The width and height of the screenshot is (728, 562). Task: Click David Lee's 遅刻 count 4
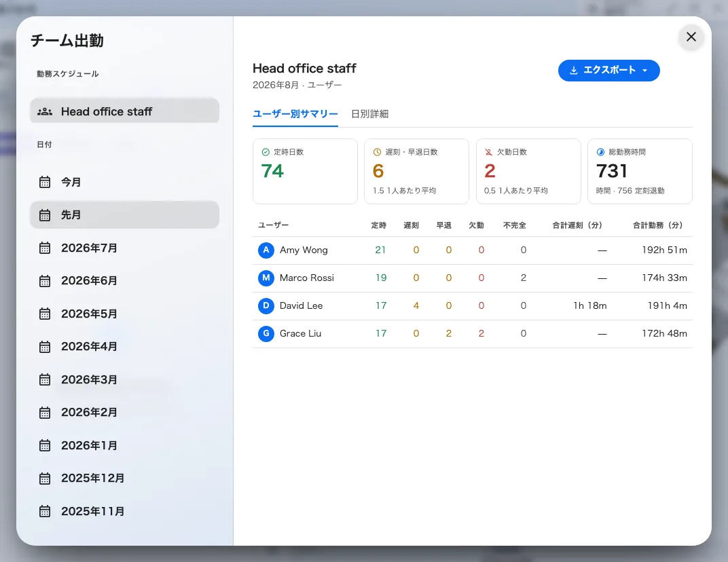pos(416,306)
